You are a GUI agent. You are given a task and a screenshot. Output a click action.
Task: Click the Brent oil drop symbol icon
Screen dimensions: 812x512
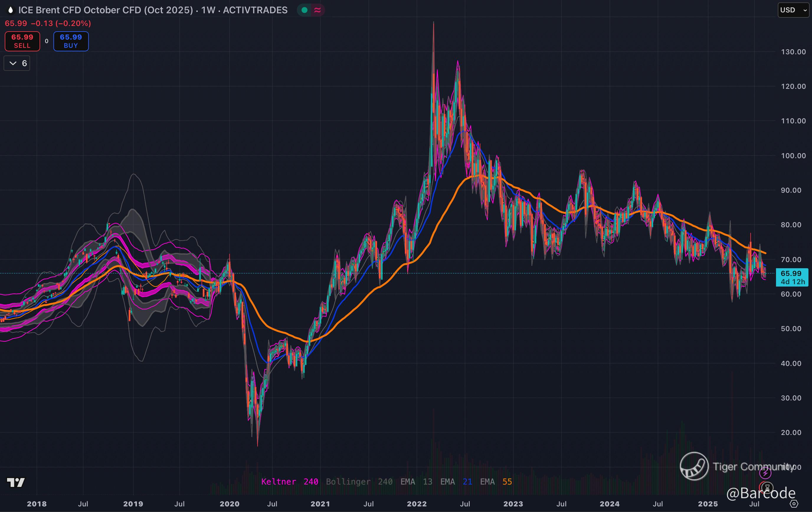(x=10, y=10)
